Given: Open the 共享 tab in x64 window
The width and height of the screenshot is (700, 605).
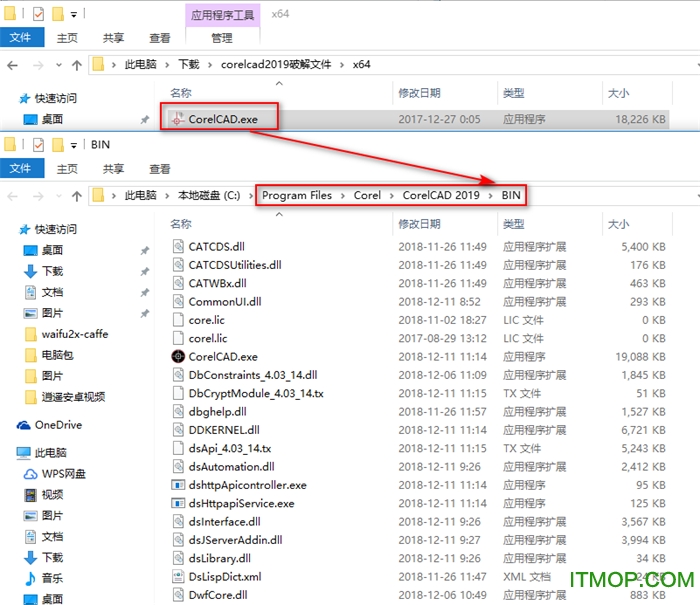Looking at the screenshot, I should [113, 38].
